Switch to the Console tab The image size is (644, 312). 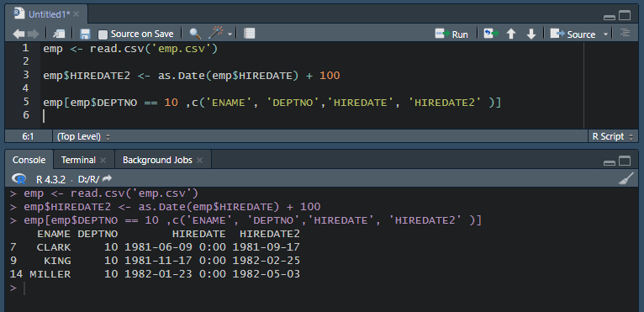point(29,160)
